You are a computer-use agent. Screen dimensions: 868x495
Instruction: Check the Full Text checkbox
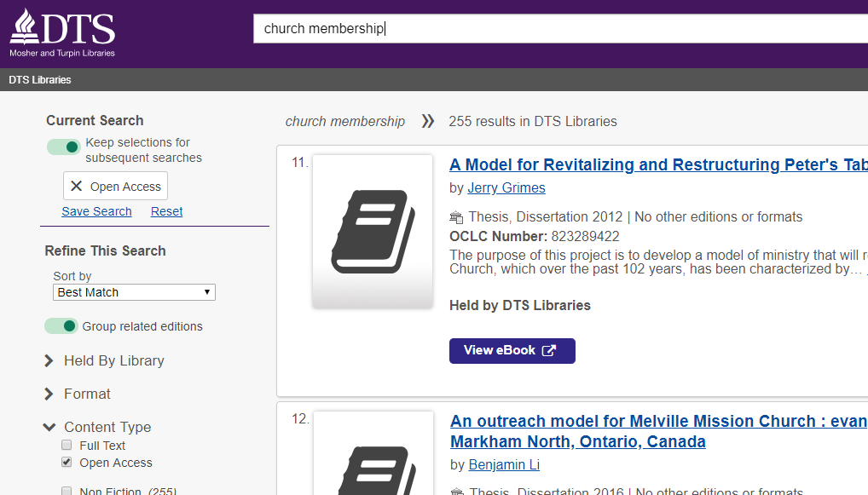66,445
